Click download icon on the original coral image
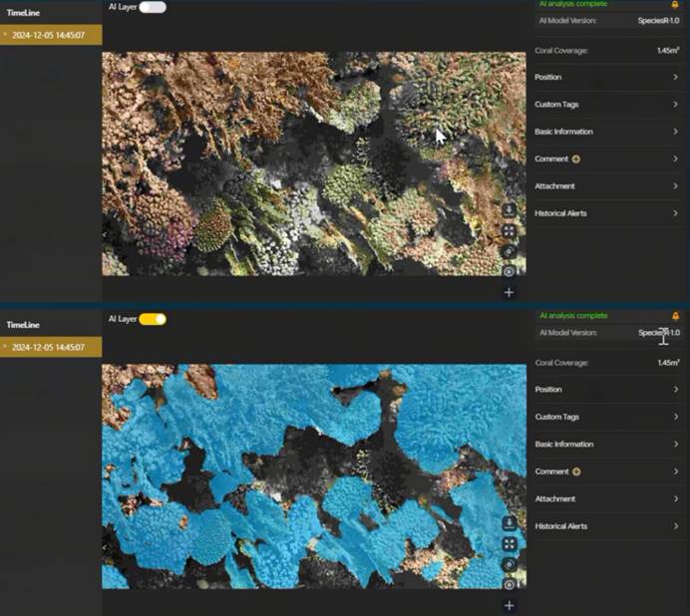The width and height of the screenshot is (690, 616). click(509, 210)
